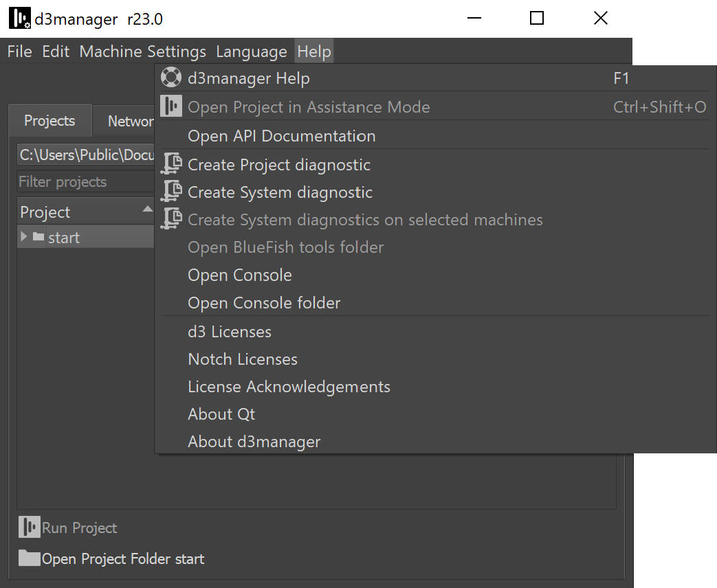Click Open Project Folder start button
This screenshot has height=588, width=717.
pos(122,559)
